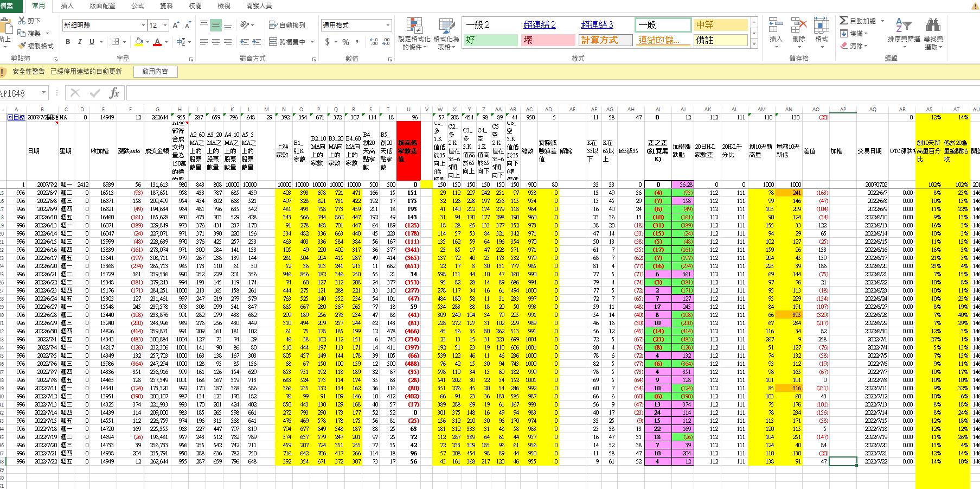Apply currency dollar format icon
980x489 pixels.
(327, 42)
